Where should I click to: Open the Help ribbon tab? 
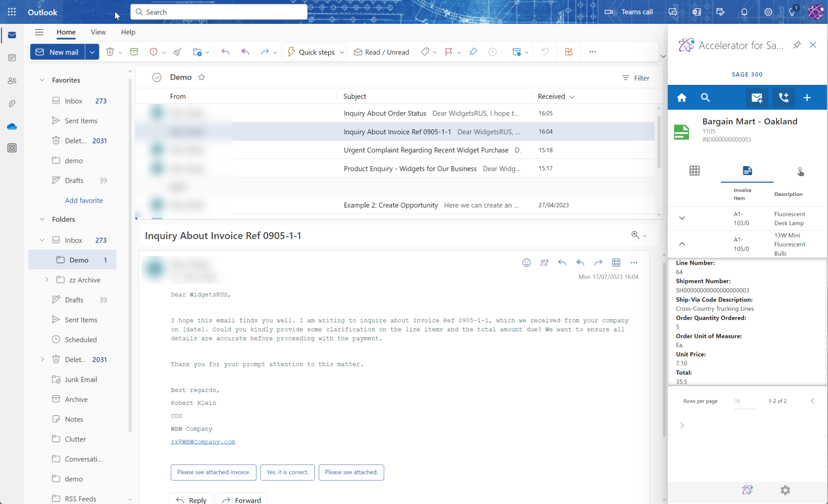(x=128, y=32)
